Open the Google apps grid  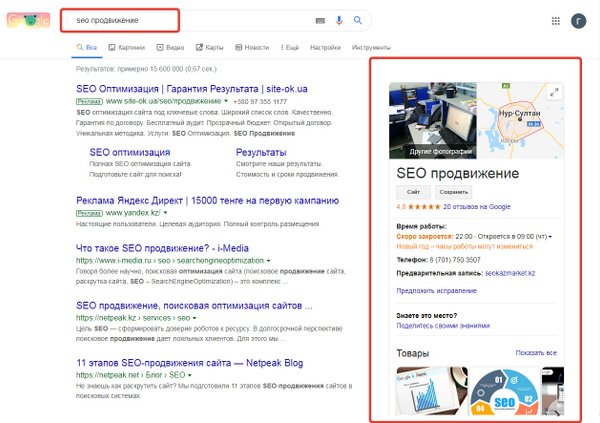(556, 20)
